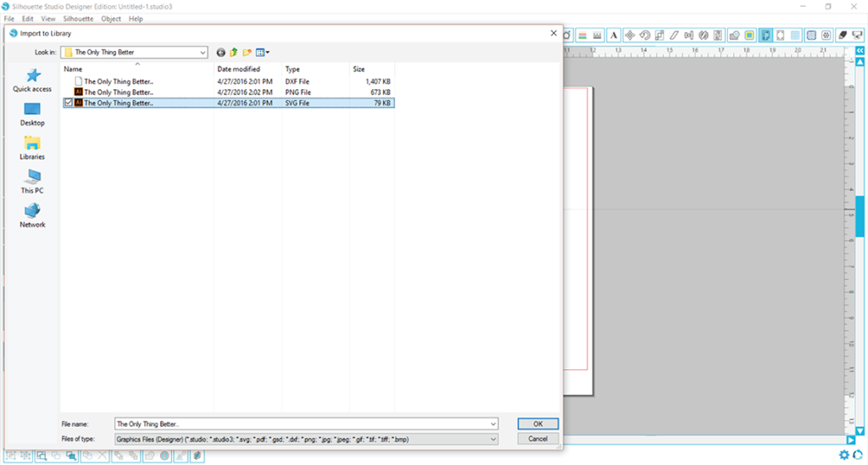Uncheck the selected SVG file checkbox

(x=69, y=103)
